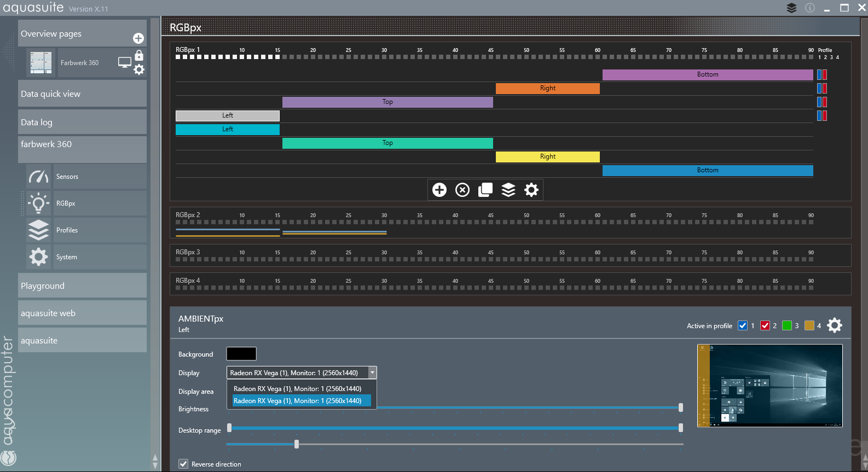Viewport: 868px width, 472px height.
Task: Pick the black Background color swatch
Action: 241,354
